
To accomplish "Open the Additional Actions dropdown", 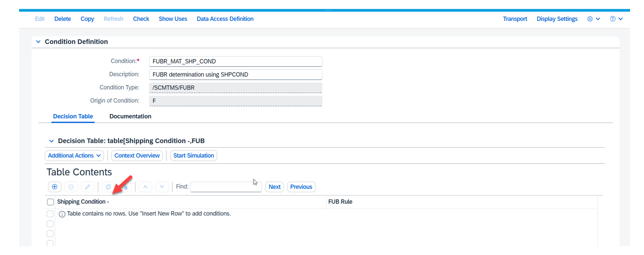I will coord(75,156).
